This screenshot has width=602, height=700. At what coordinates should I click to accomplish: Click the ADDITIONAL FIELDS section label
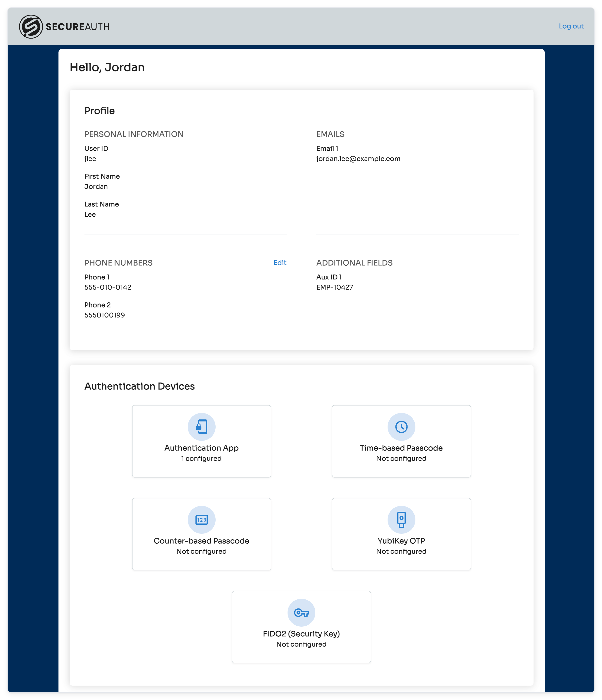point(355,262)
